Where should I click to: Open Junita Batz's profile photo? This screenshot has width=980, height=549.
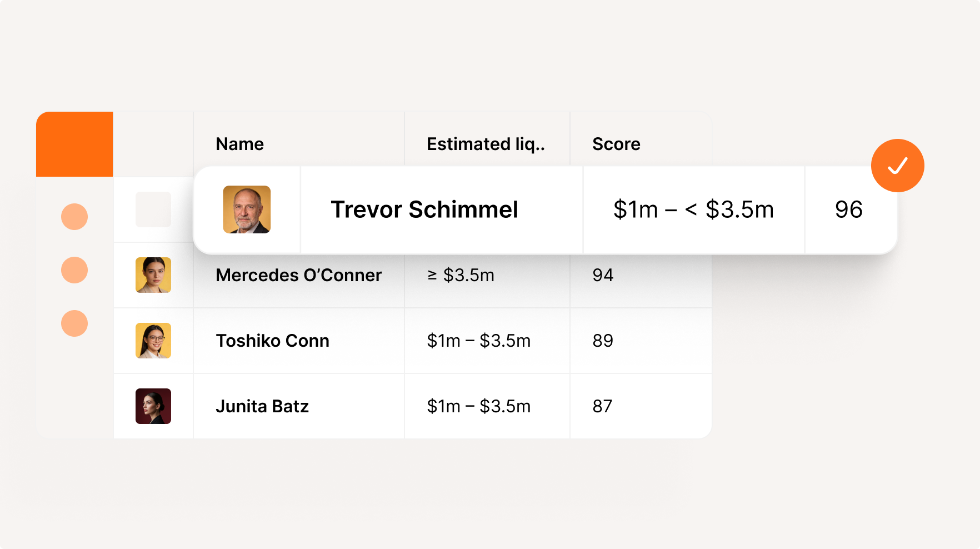(x=153, y=406)
